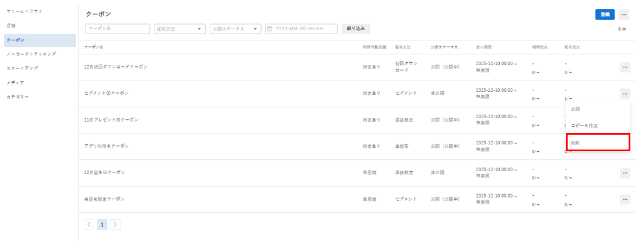Select クーポン in the sidebar
Image resolution: width=644 pixels, height=246 pixels.
(40, 41)
